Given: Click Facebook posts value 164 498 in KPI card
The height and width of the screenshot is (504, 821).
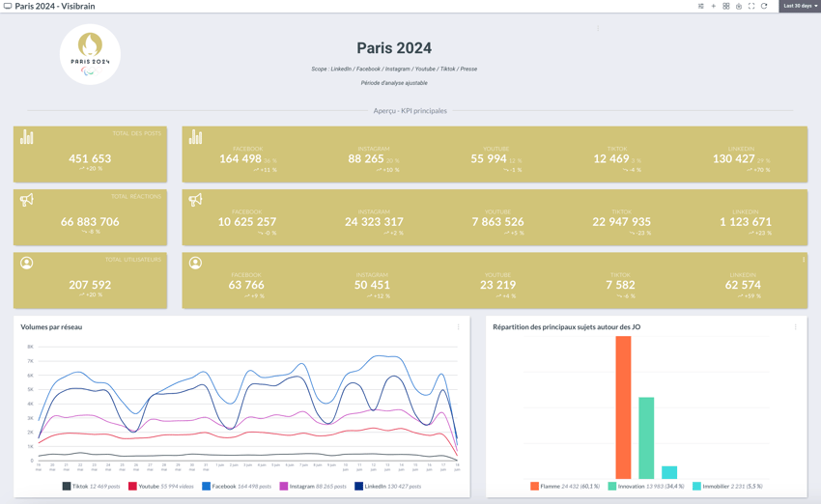Looking at the screenshot, I should (241, 158).
